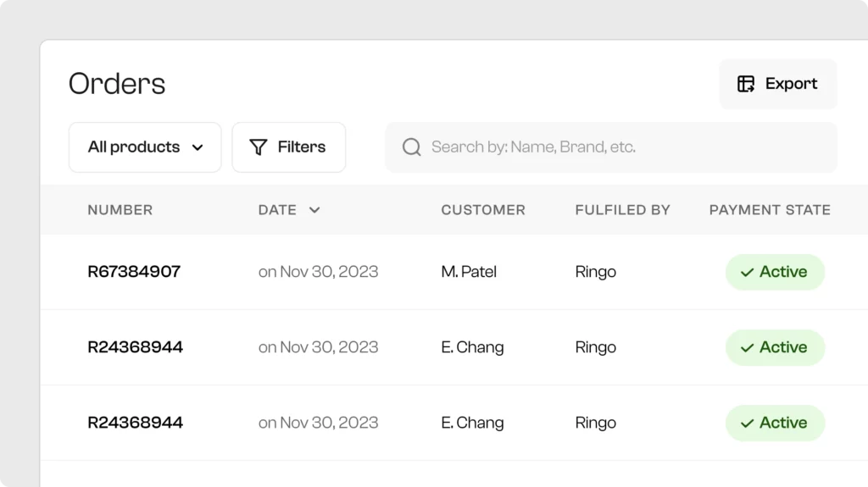Viewport: 868px width, 487px height.
Task: Toggle the DATE column sort arrow
Action: tap(314, 210)
